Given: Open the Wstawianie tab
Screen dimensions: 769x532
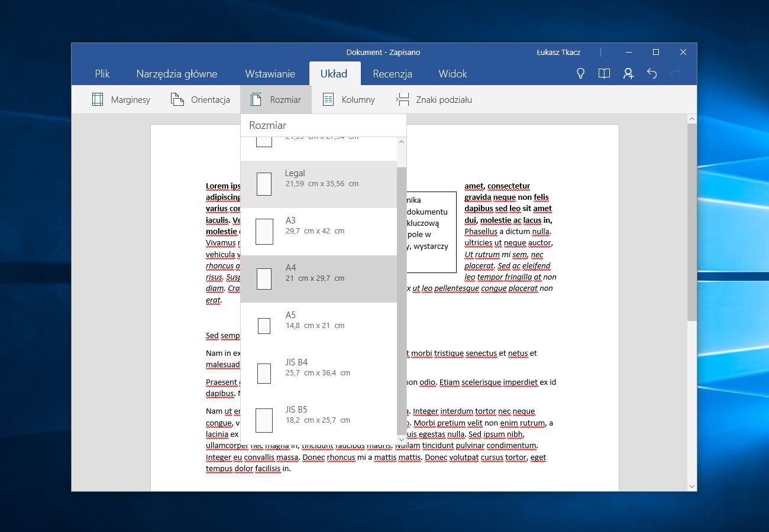Looking at the screenshot, I should pyautogui.click(x=270, y=74).
